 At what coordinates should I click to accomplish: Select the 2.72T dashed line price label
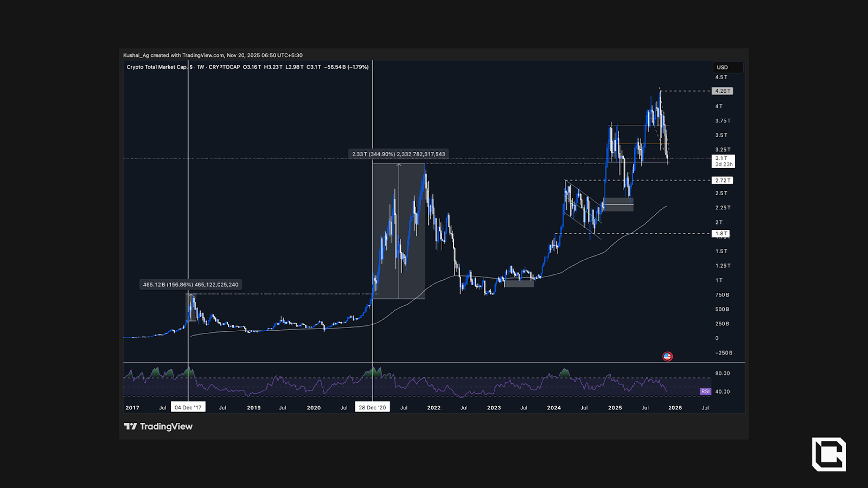coord(723,181)
